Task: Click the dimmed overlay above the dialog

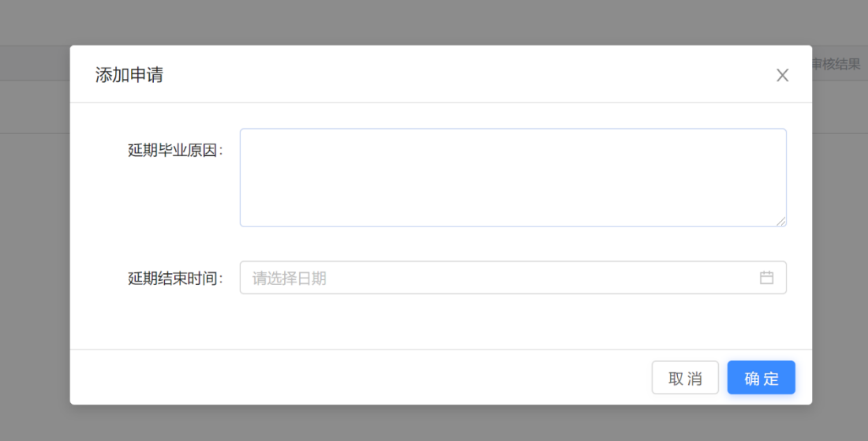Action: point(434,21)
